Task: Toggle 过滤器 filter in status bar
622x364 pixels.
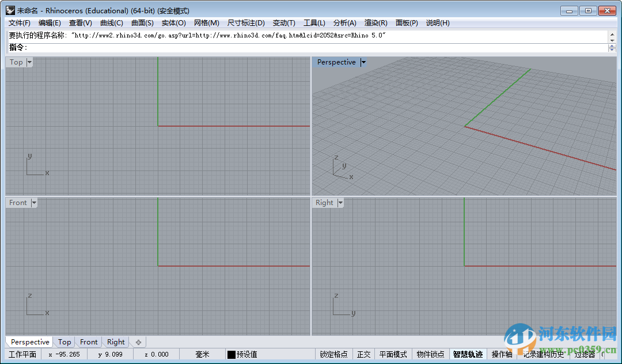Action: point(585,354)
